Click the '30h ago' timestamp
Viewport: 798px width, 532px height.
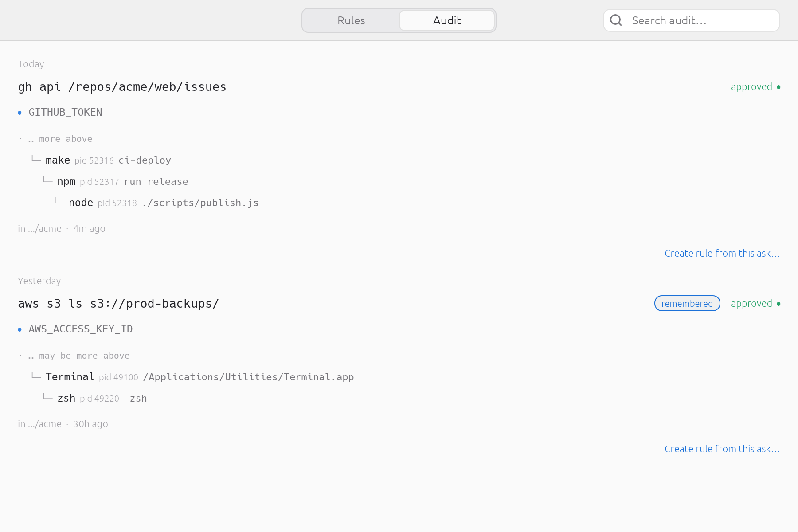click(x=90, y=424)
